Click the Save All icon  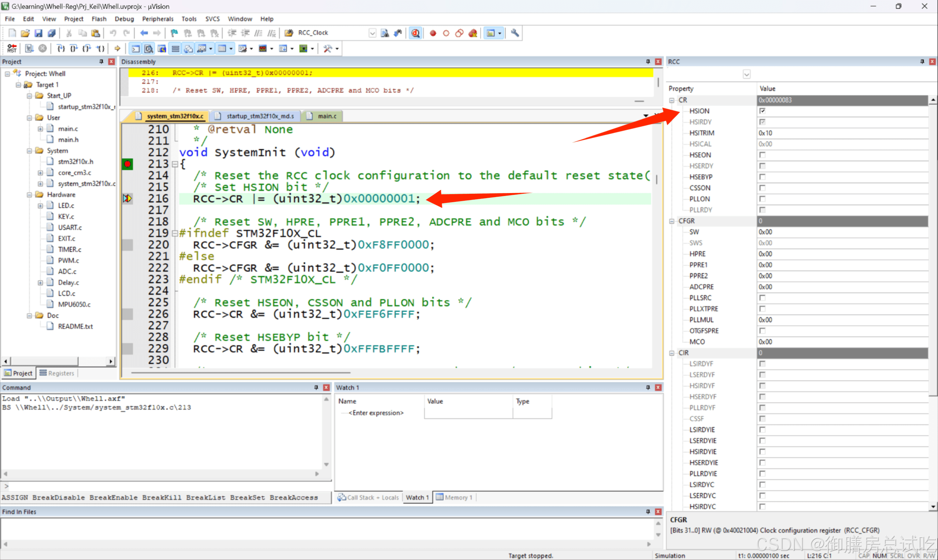click(x=52, y=33)
